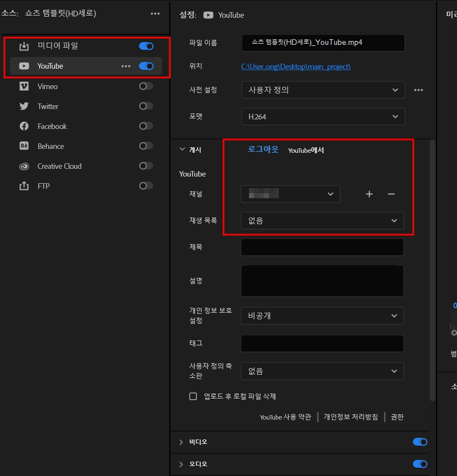Open 사용자 정의 축소판 dropdown
The height and width of the screenshot is (476, 457).
[322, 371]
